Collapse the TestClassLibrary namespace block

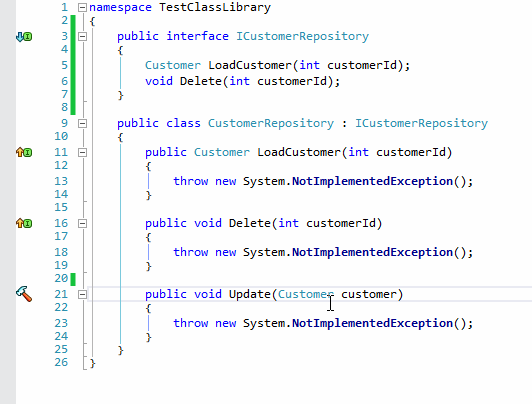click(x=82, y=7)
